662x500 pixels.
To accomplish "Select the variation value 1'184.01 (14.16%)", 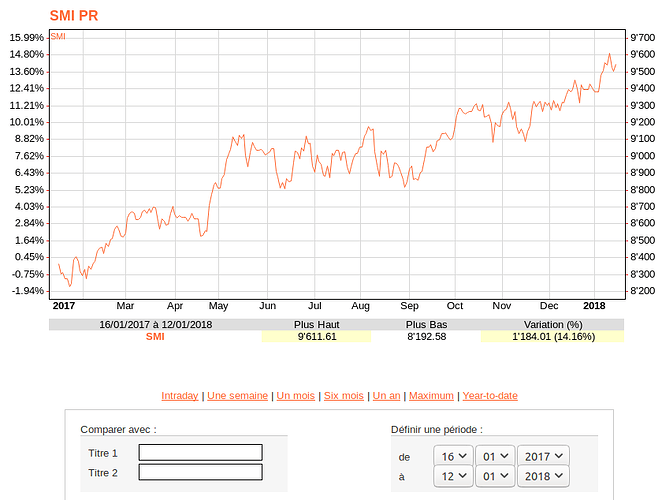I will point(553,337).
